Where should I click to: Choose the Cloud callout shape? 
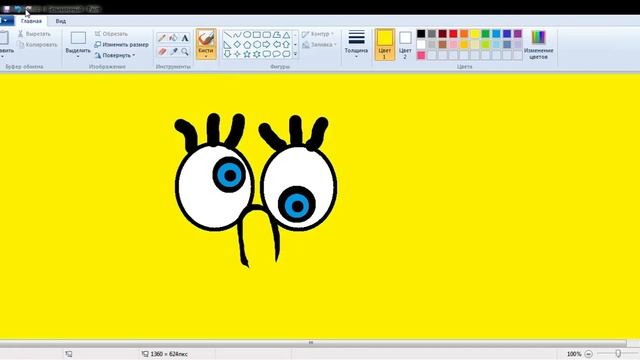[x=286, y=54]
